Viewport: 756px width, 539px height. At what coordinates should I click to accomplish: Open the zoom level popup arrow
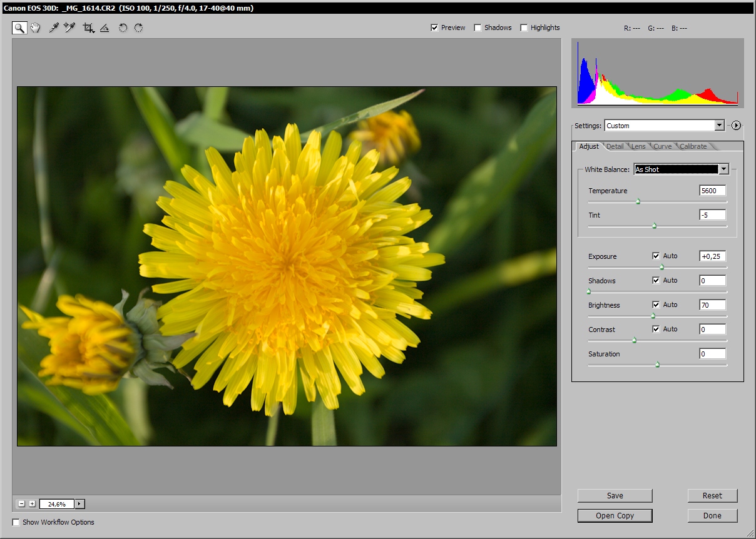[x=79, y=504]
